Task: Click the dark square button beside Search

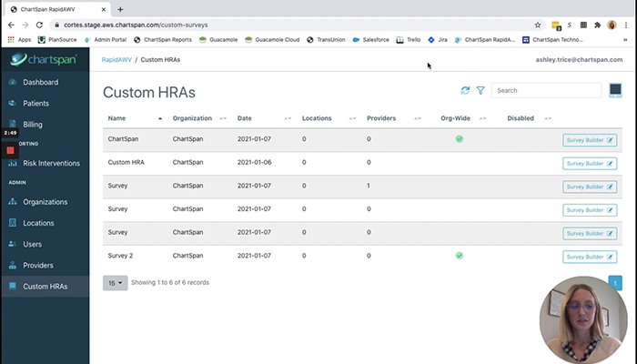Action: [x=615, y=90]
